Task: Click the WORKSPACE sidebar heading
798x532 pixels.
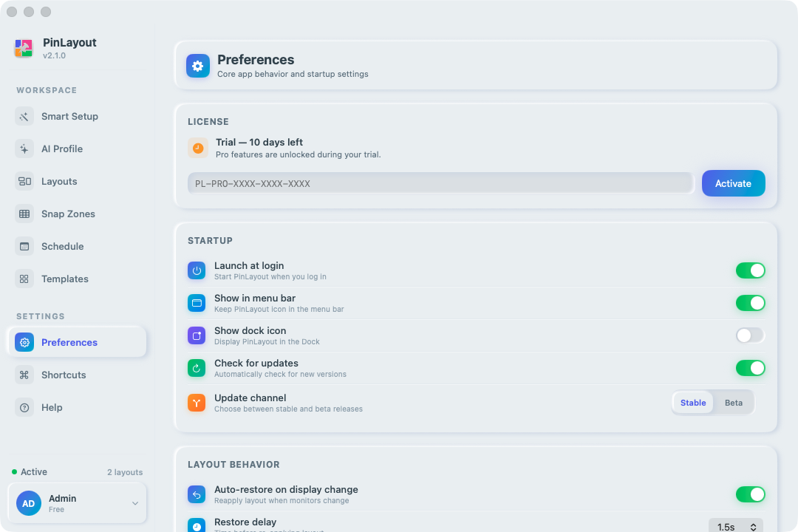Action: point(47,91)
